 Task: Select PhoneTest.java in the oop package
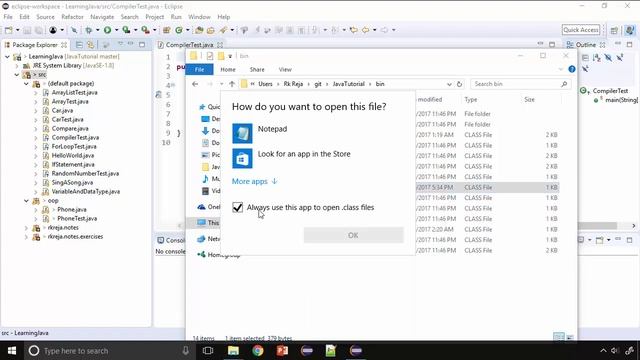click(x=77, y=218)
